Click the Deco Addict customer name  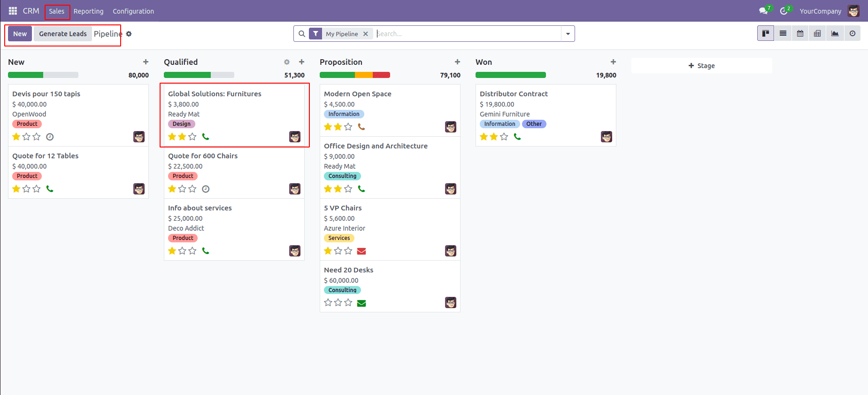point(186,228)
